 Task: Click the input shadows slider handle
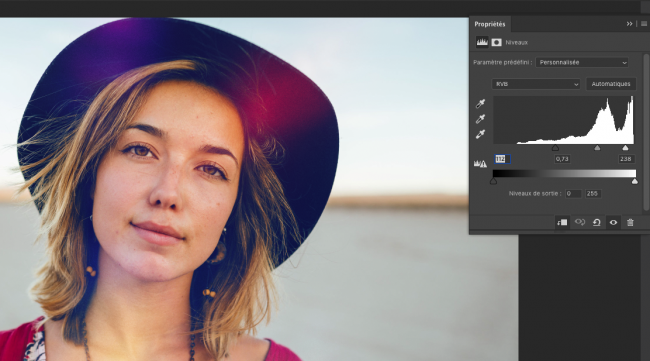coord(555,148)
